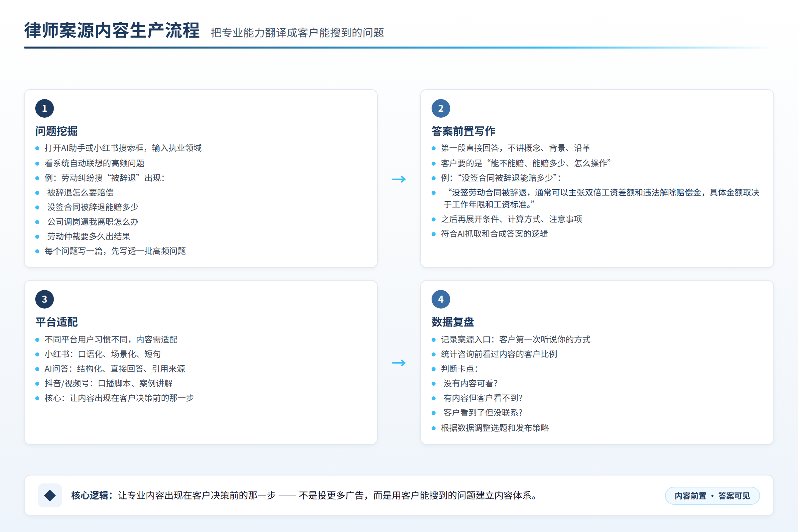Select bullet 劳动仲裁要多久出结果
Screen dimensions: 798x532
[89, 236]
